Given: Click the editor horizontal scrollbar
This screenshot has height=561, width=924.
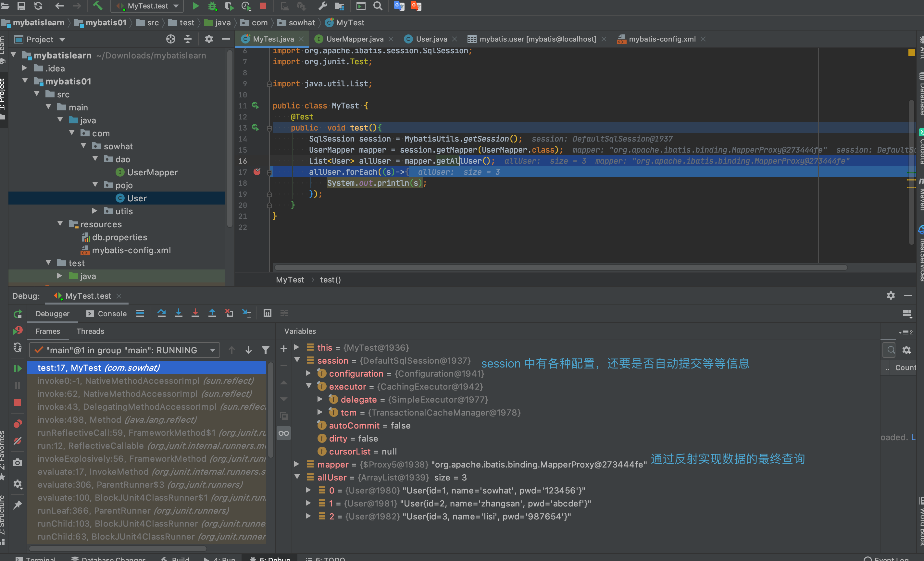Looking at the screenshot, I should click(x=560, y=268).
